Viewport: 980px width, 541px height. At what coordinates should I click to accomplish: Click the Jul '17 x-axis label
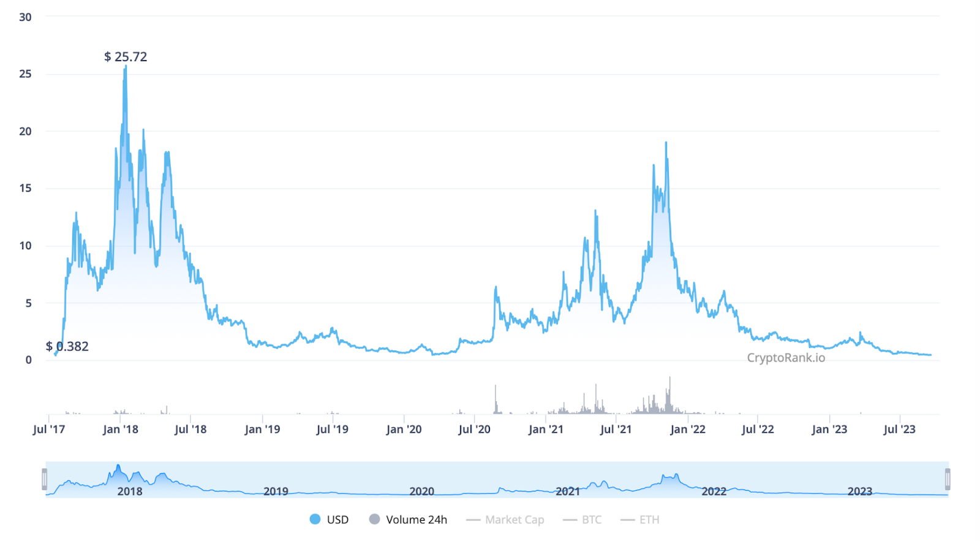pyautogui.click(x=49, y=429)
